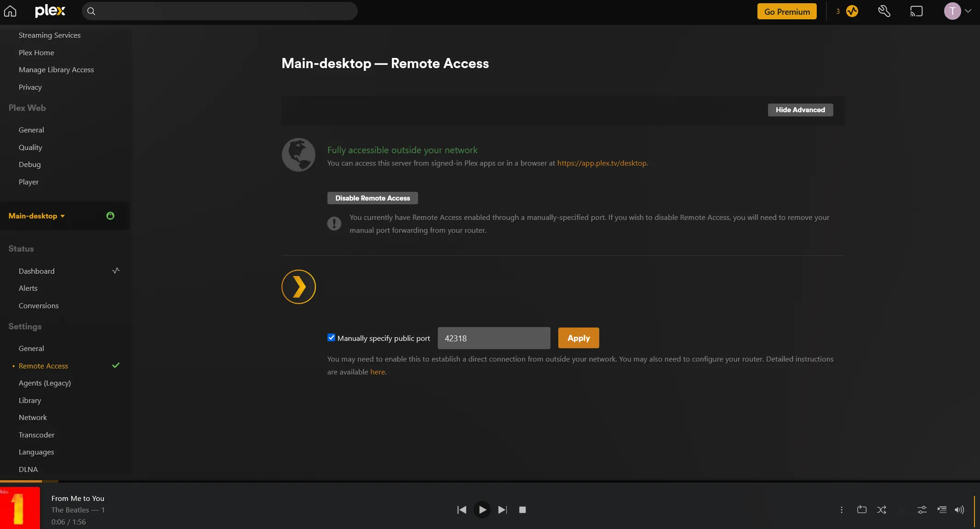Click The Beatles — 1 artist text
This screenshot has width=980, height=529.
coord(78,510)
